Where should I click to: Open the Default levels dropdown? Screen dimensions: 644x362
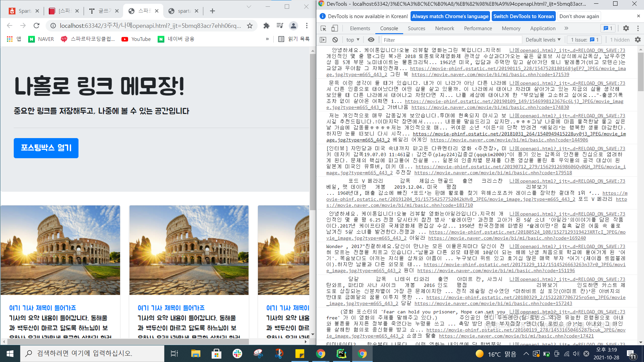pos(543,40)
